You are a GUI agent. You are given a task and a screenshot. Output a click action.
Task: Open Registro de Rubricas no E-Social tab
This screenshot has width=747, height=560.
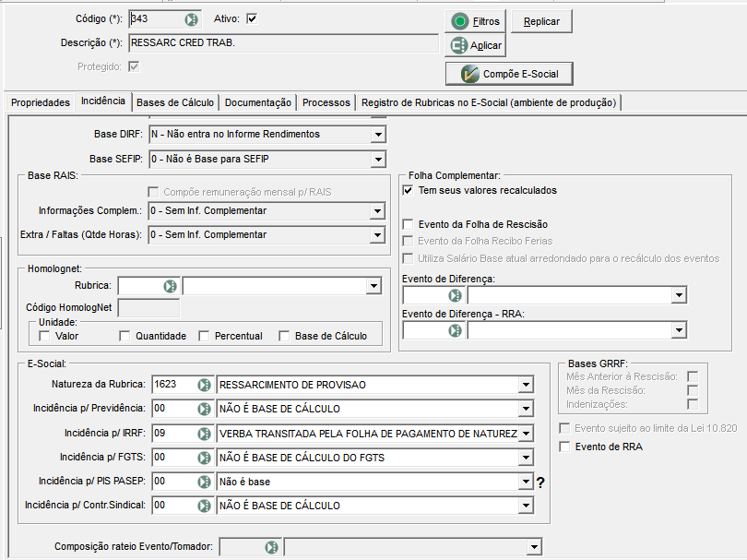pyautogui.click(x=489, y=102)
